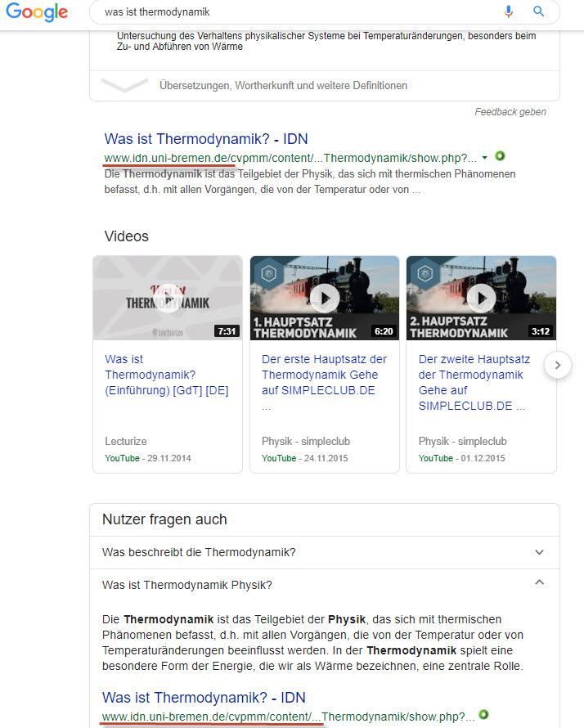Image resolution: width=584 pixels, height=728 pixels.
Task: Click 'YouTube - 29.11.2014' source text
Action: point(147,458)
